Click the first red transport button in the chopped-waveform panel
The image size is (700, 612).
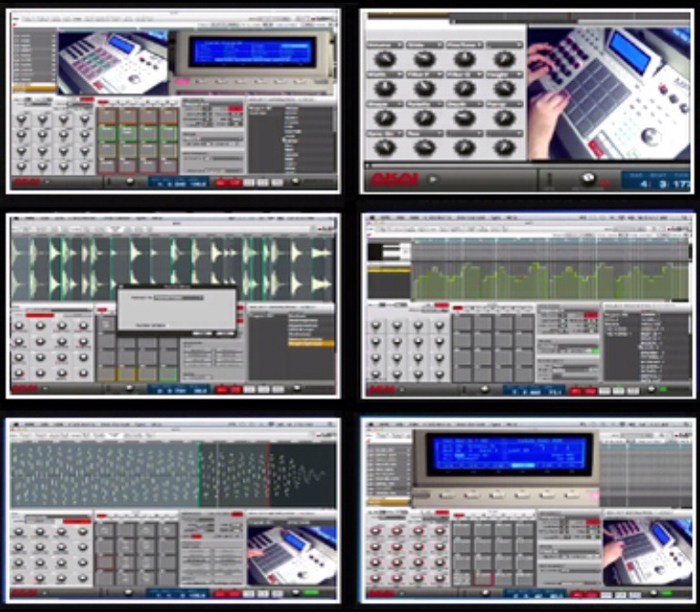coord(221,390)
